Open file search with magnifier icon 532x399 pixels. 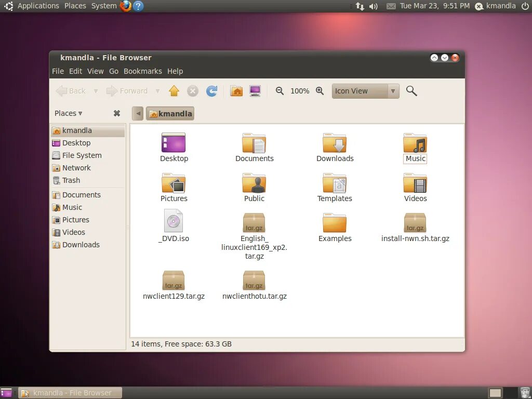coord(411,91)
